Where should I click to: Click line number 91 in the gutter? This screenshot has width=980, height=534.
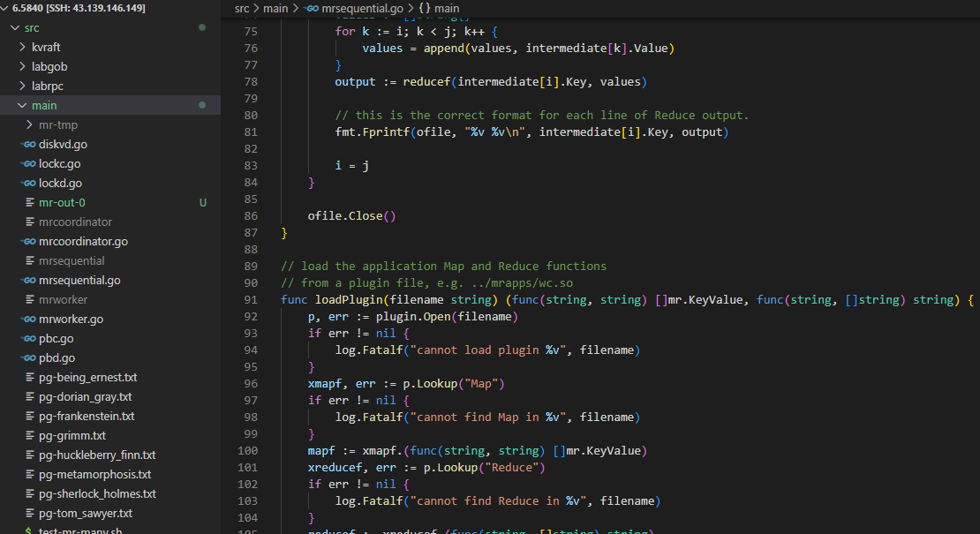tap(251, 300)
